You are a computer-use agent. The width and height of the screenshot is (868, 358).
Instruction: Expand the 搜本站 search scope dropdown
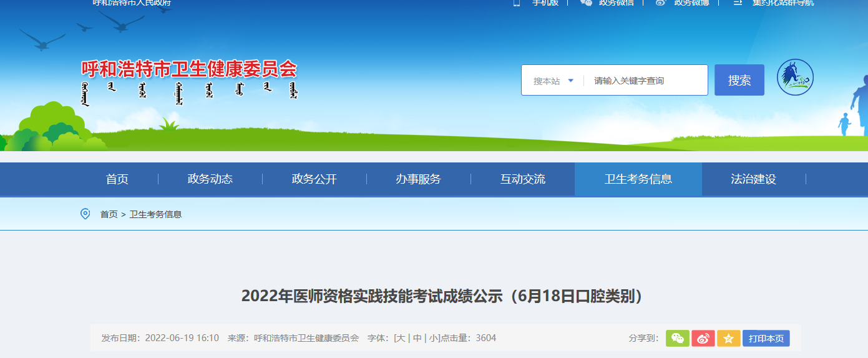click(553, 81)
